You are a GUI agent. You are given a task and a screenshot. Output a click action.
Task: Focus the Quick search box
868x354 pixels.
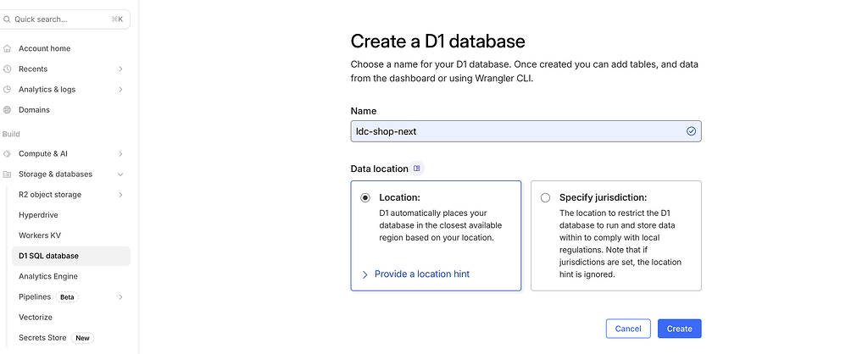pyautogui.click(x=64, y=19)
